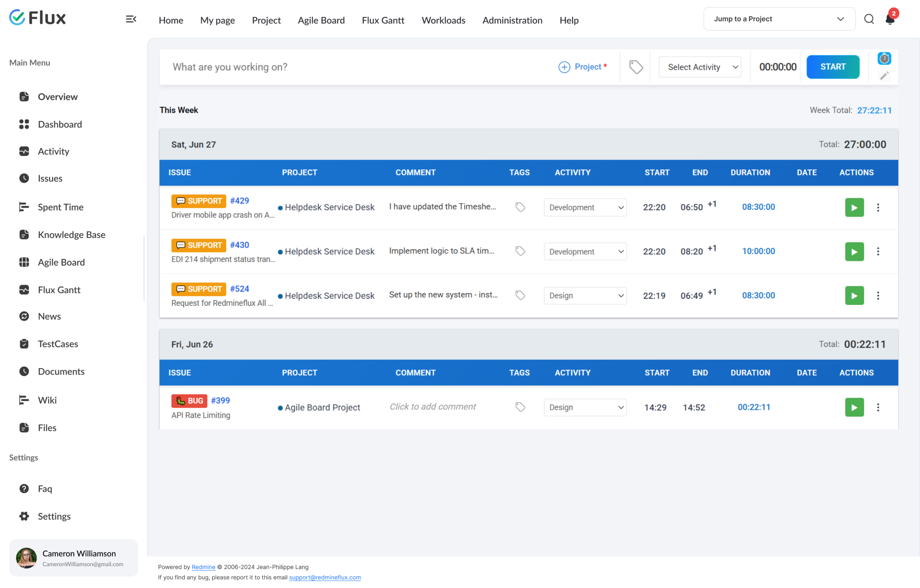Open Settings in the sidebar

coord(54,516)
